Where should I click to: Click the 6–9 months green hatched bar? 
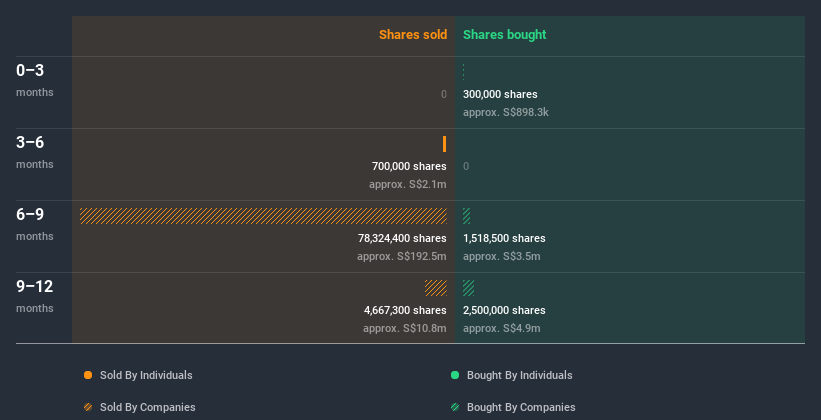tap(467, 216)
